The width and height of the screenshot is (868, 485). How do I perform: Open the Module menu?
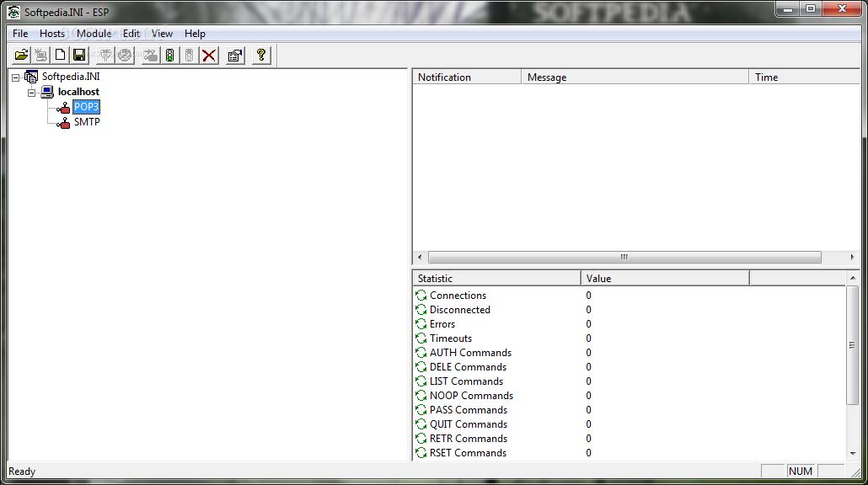point(94,34)
